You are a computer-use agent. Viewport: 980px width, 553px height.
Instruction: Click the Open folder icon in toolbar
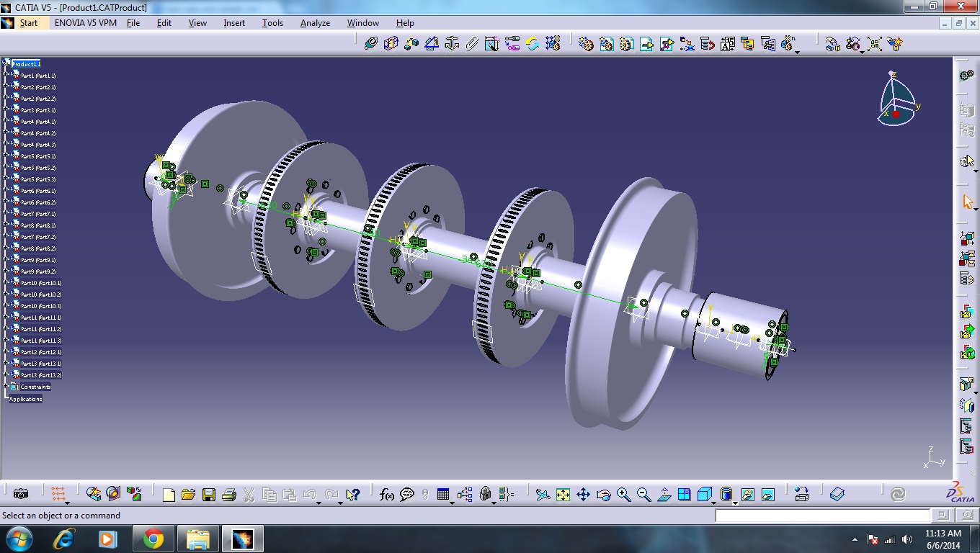coord(189,494)
